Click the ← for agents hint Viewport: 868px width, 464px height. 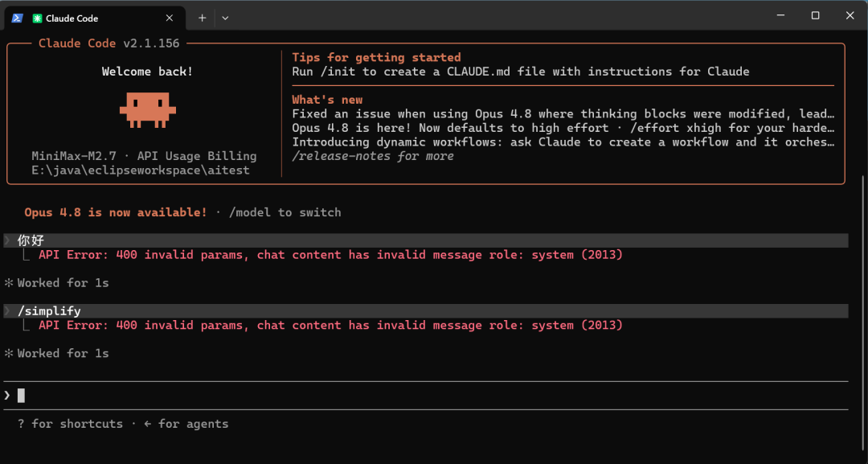point(186,424)
